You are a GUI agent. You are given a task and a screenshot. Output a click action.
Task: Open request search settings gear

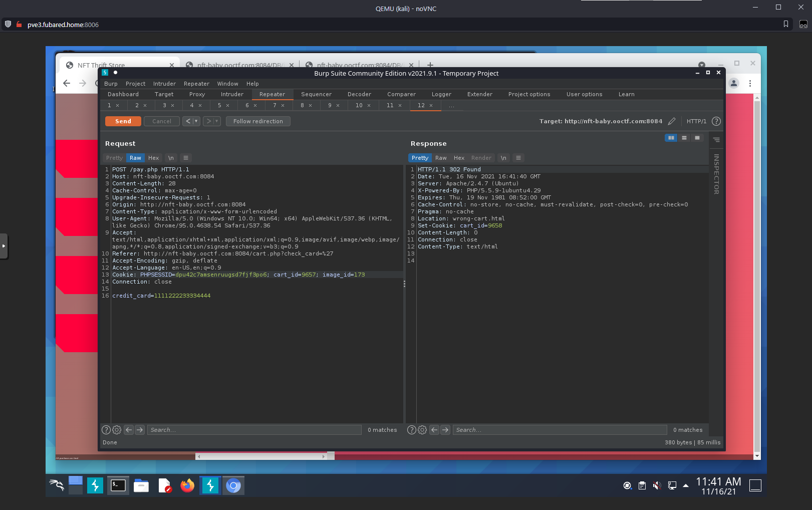tap(117, 430)
